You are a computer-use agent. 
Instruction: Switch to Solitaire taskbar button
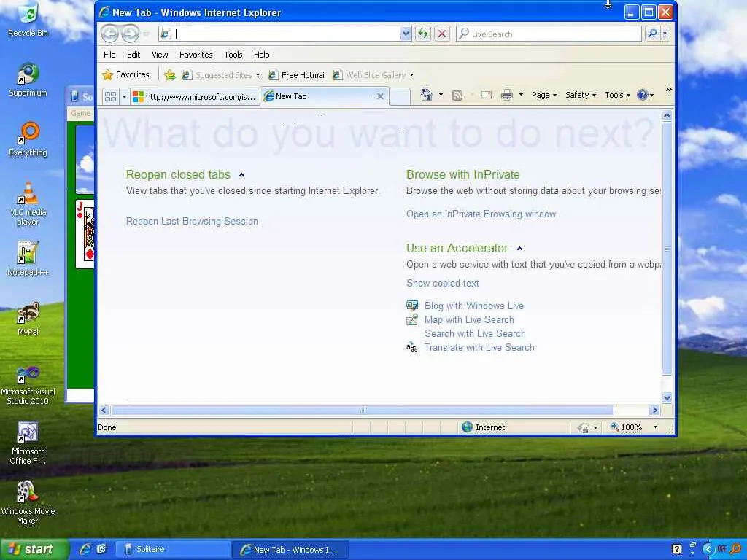click(x=173, y=549)
